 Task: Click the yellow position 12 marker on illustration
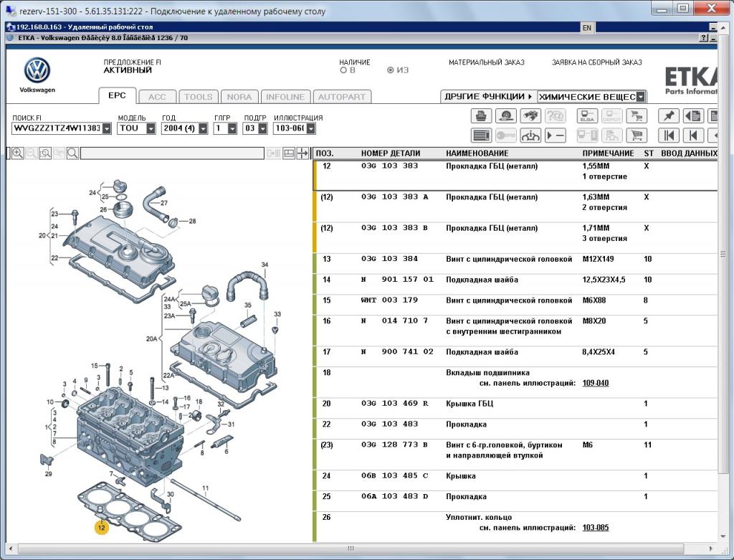[101, 527]
